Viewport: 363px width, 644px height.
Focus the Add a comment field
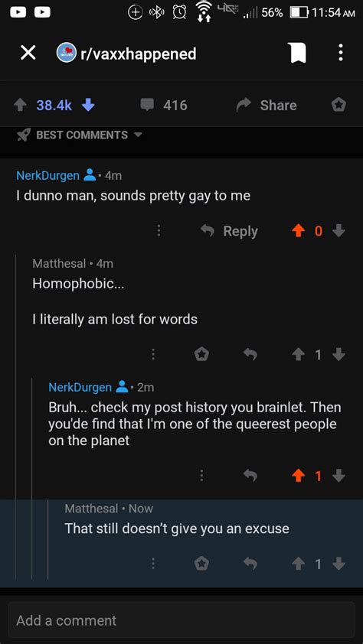181,620
